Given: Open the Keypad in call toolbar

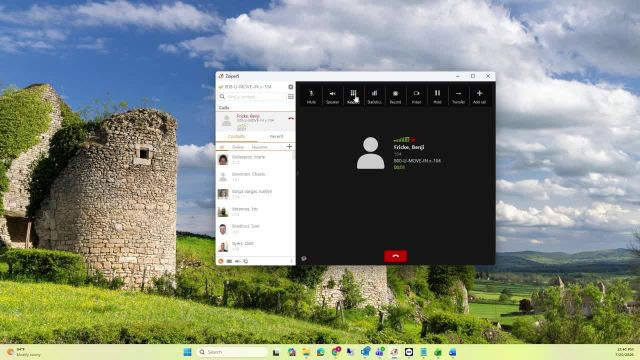Looking at the screenshot, I should pyautogui.click(x=353, y=97).
